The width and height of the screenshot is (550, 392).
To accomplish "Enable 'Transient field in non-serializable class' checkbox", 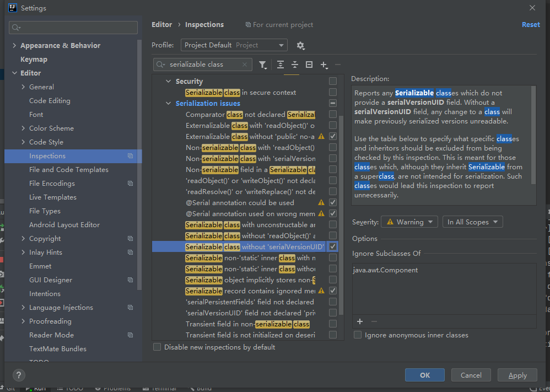I will point(333,324).
